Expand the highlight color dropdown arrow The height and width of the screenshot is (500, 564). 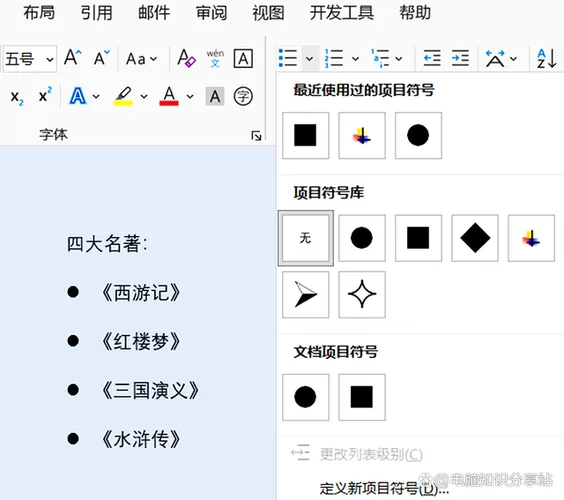[x=144, y=96]
